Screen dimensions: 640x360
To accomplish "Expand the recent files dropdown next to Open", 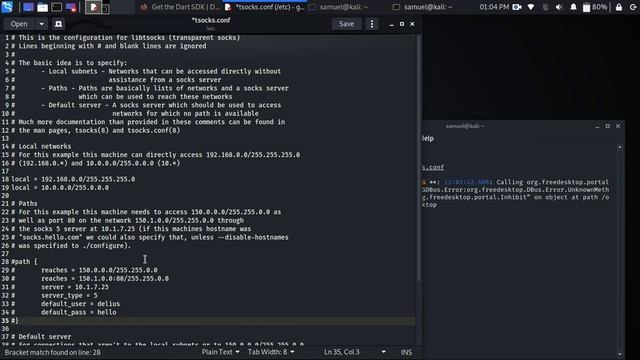I will click(x=42, y=24).
